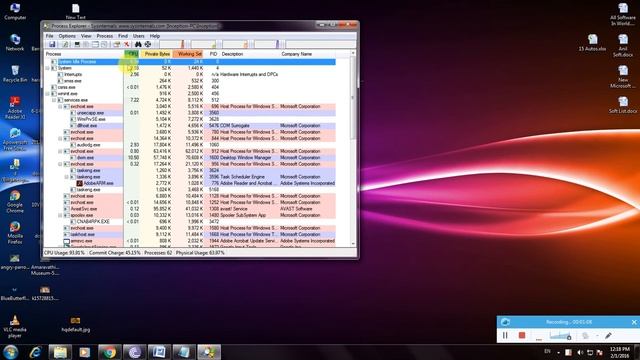Open the Help menu
The height and width of the screenshot is (360, 640).
click(x=155, y=36)
